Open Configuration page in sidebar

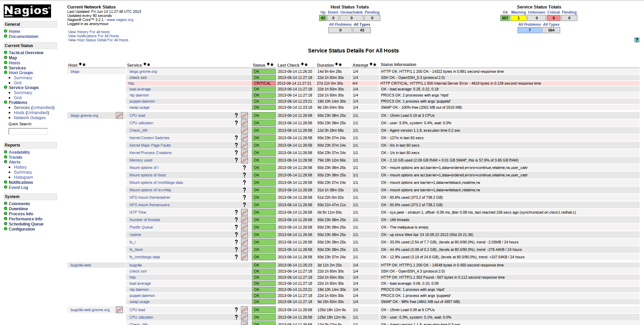22,229
